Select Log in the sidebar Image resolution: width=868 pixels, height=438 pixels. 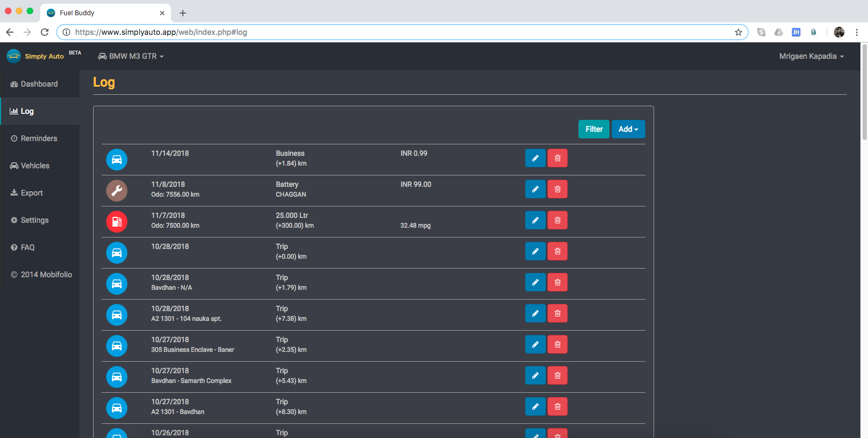click(x=40, y=111)
